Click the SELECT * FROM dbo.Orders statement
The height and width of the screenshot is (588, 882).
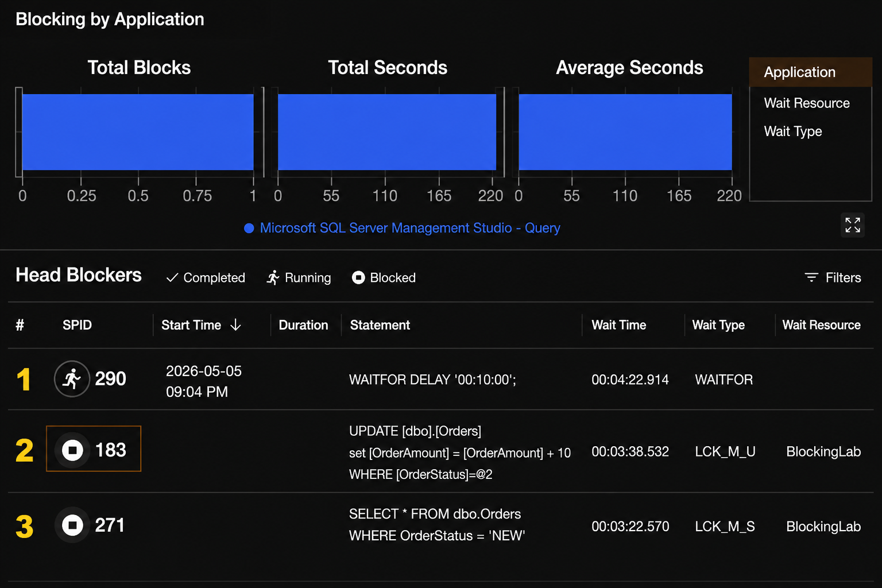437,525
